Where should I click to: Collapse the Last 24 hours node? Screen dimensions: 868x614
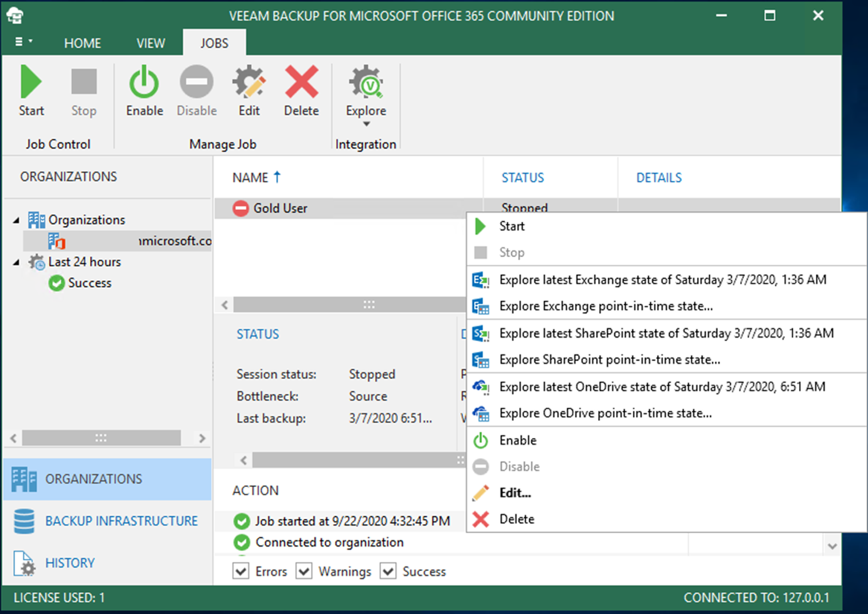click(x=16, y=263)
